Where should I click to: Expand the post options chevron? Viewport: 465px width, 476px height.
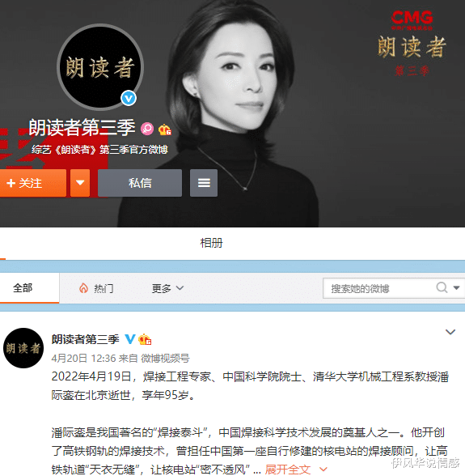pyautogui.click(x=450, y=332)
